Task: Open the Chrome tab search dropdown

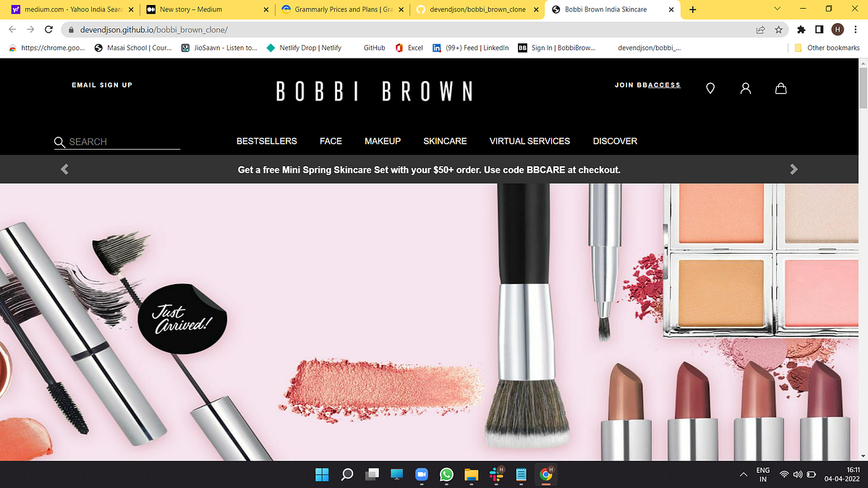Action: click(x=777, y=9)
